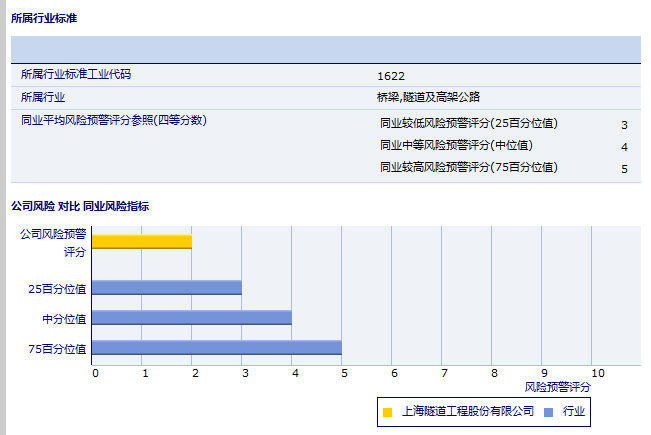Click the blue 行业 legend swatch
651x435 pixels.
click(551, 411)
